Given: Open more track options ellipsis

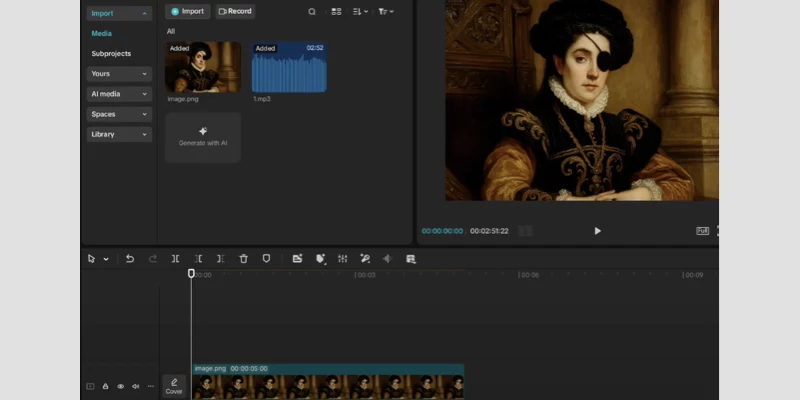Looking at the screenshot, I should pos(151,387).
